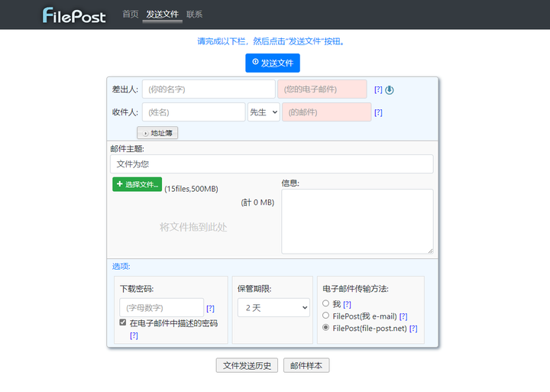This screenshot has height=392, width=550.
Task: Click the recipient email field (的邮件)
Action: pyautogui.click(x=327, y=112)
